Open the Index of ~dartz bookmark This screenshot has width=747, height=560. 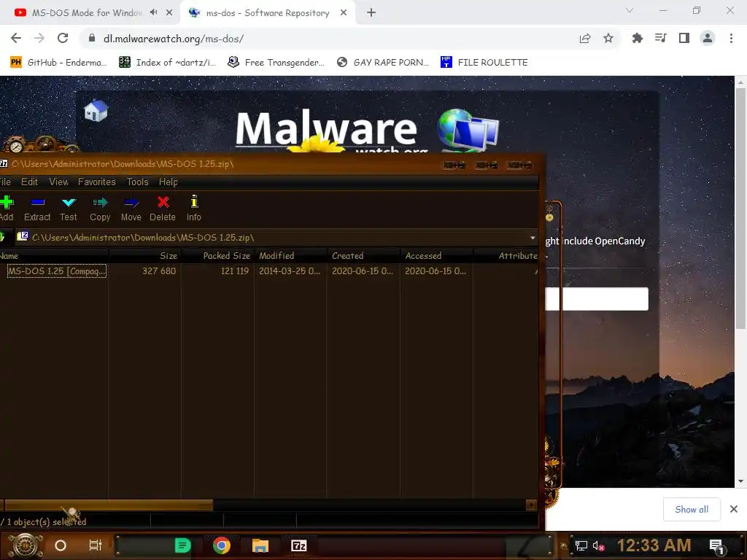(x=167, y=63)
